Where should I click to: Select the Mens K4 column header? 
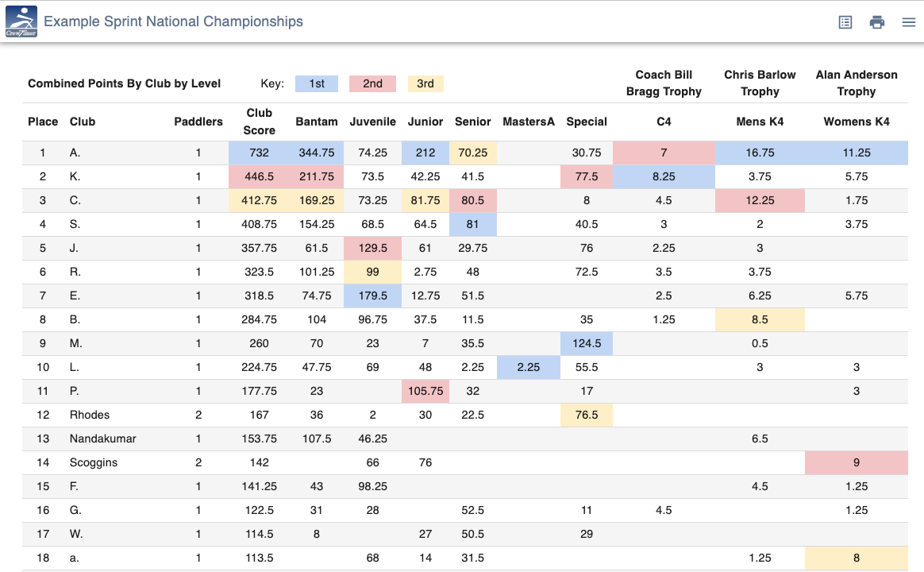(760, 122)
